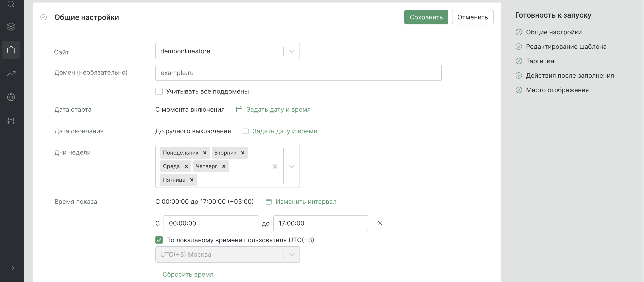The width and height of the screenshot is (644, 282).
Task: Click Дни недели label
Action: 73,153
